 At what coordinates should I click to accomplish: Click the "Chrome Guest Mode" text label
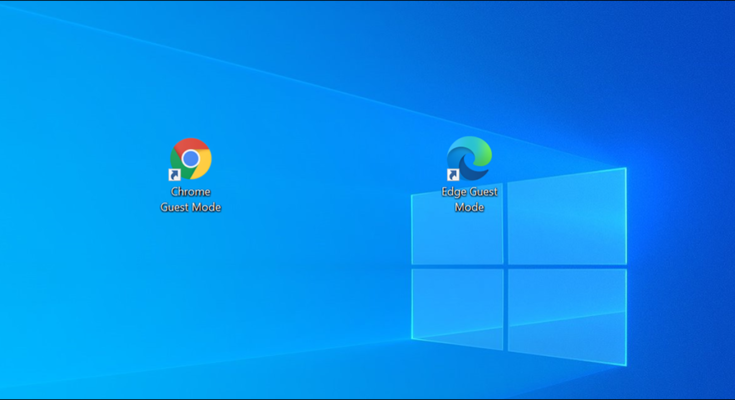coord(190,199)
